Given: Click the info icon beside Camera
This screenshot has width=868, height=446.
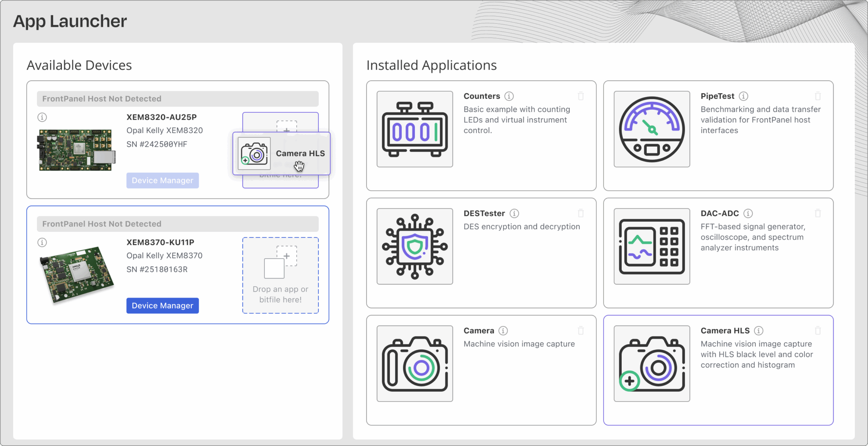Looking at the screenshot, I should click(503, 331).
